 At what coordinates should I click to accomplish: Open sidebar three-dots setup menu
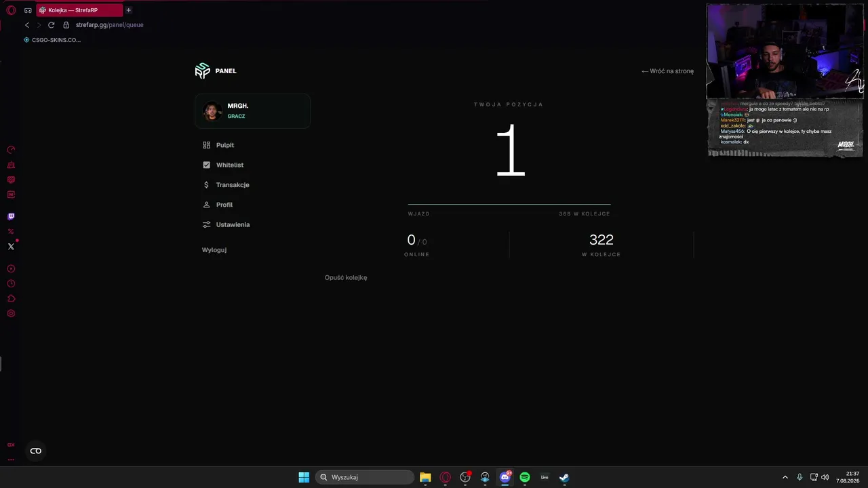coord(11,460)
